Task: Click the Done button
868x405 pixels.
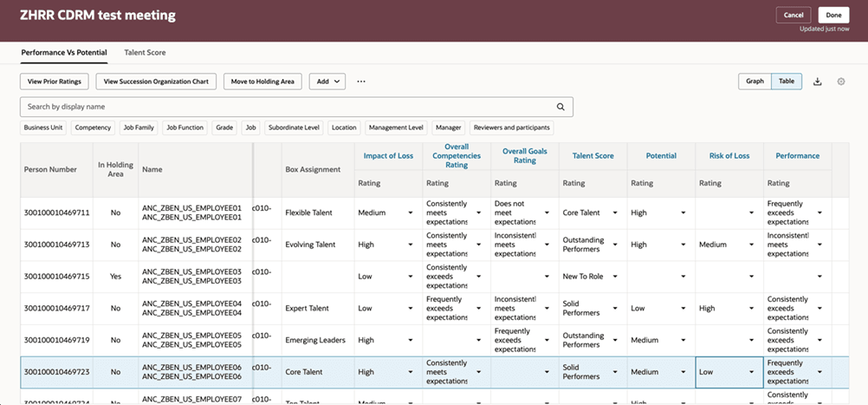Action: (833, 15)
